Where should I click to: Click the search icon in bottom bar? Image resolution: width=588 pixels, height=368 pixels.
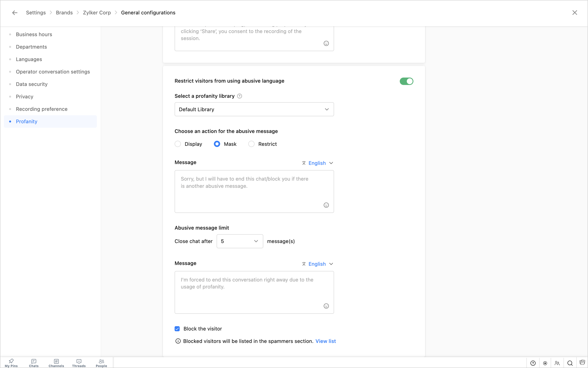570,363
